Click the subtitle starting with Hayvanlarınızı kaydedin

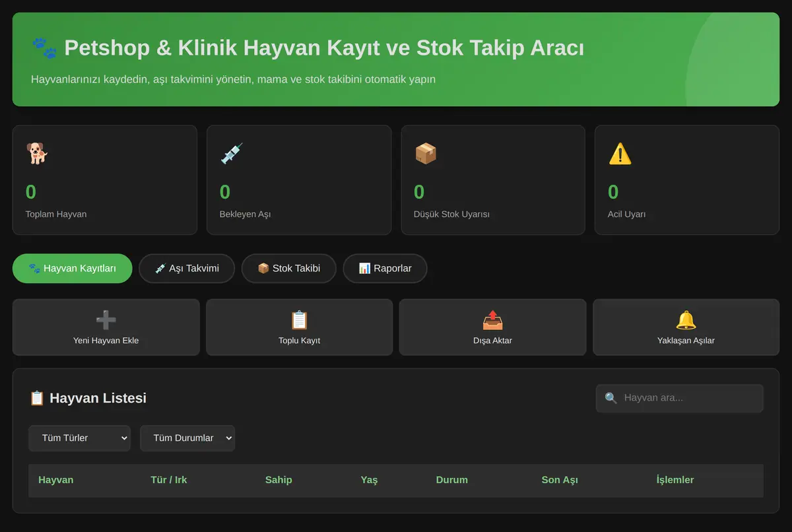[x=233, y=79]
